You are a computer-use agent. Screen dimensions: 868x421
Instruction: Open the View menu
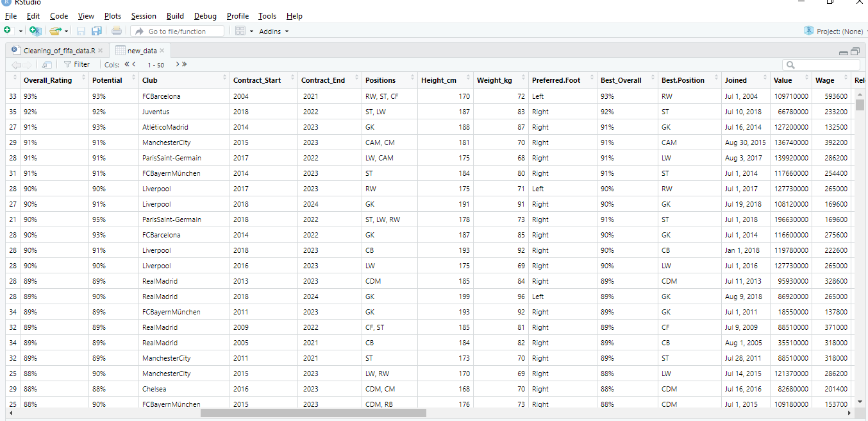tap(86, 16)
